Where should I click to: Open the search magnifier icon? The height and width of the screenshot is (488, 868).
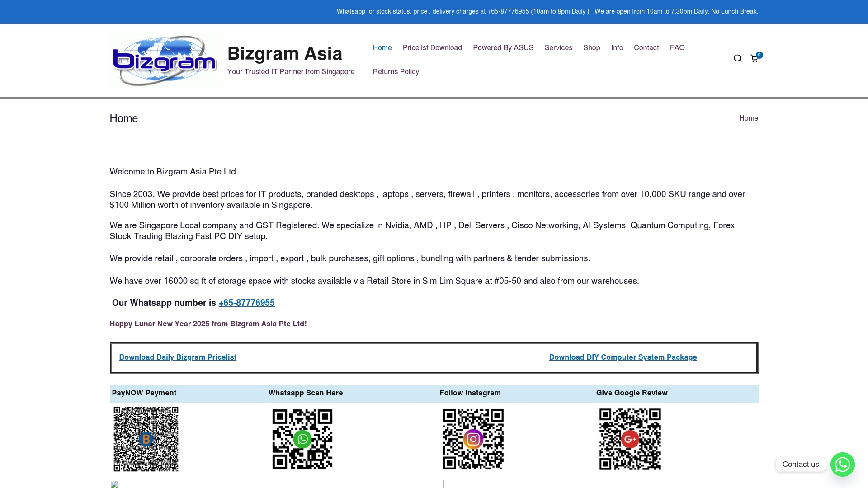[x=737, y=58]
